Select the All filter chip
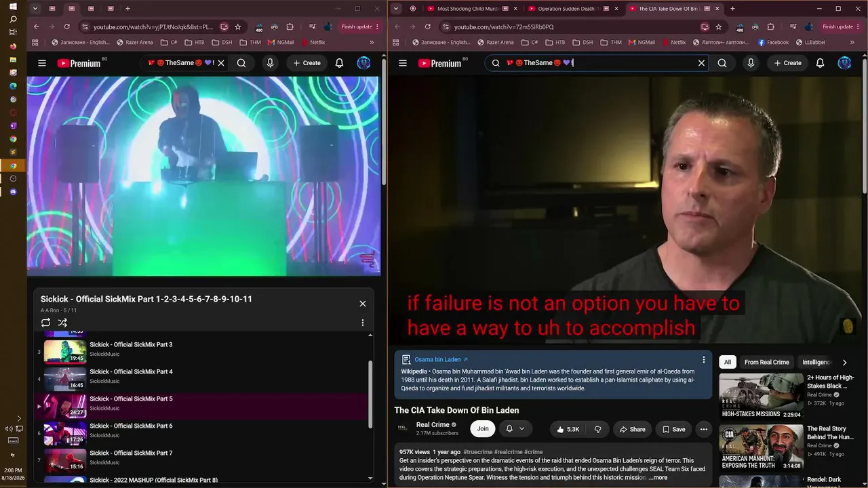 coord(727,362)
